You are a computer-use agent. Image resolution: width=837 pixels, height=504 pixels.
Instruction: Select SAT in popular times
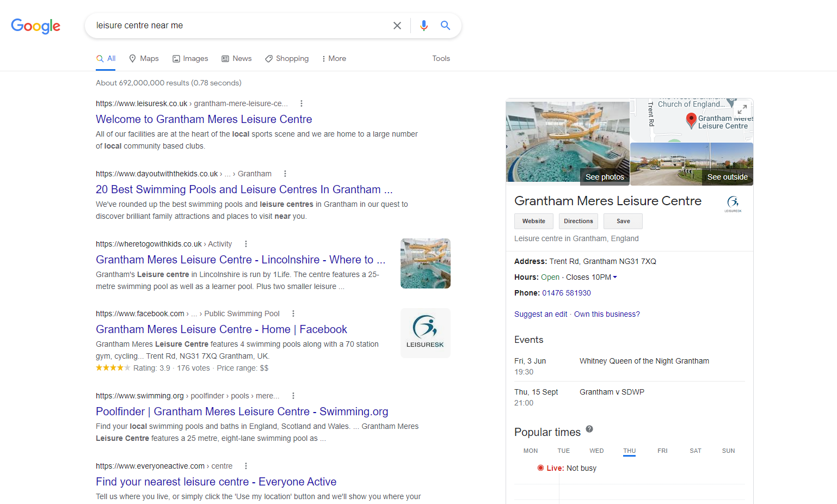click(x=696, y=451)
